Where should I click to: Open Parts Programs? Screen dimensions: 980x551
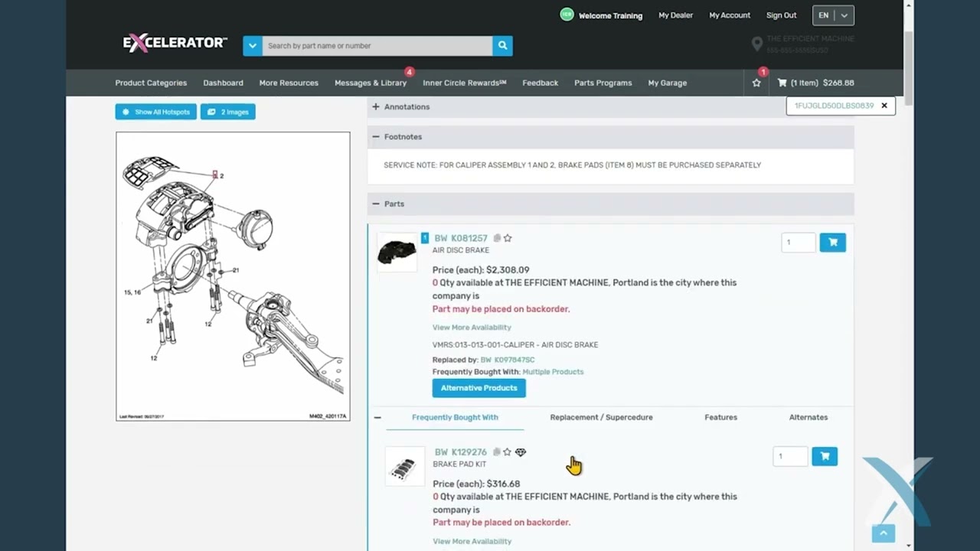tap(603, 83)
